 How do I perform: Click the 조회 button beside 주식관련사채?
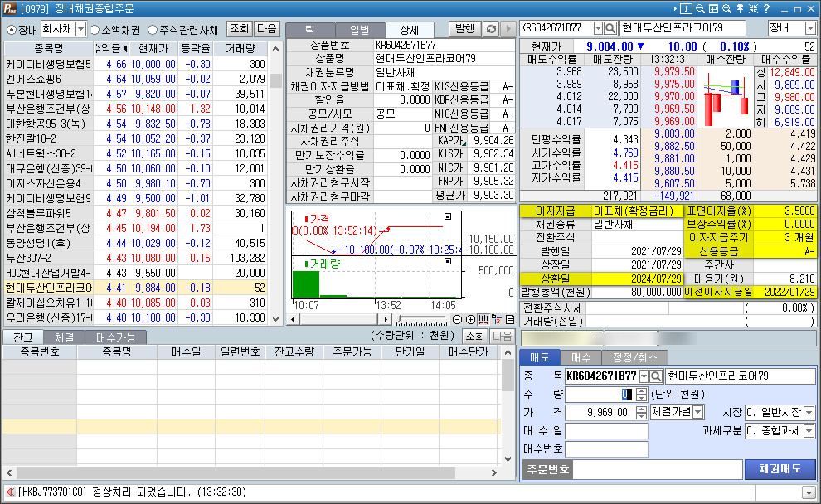point(240,29)
